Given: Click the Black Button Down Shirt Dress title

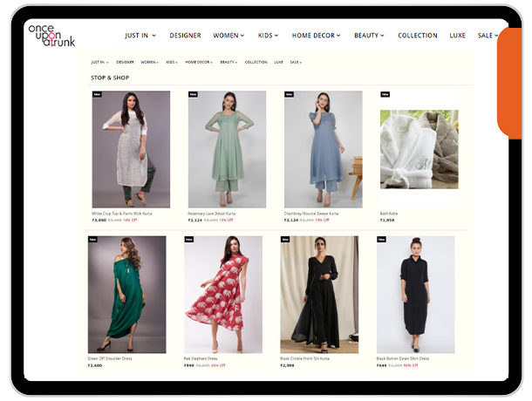Looking at the screenshot, I should 403,358.
